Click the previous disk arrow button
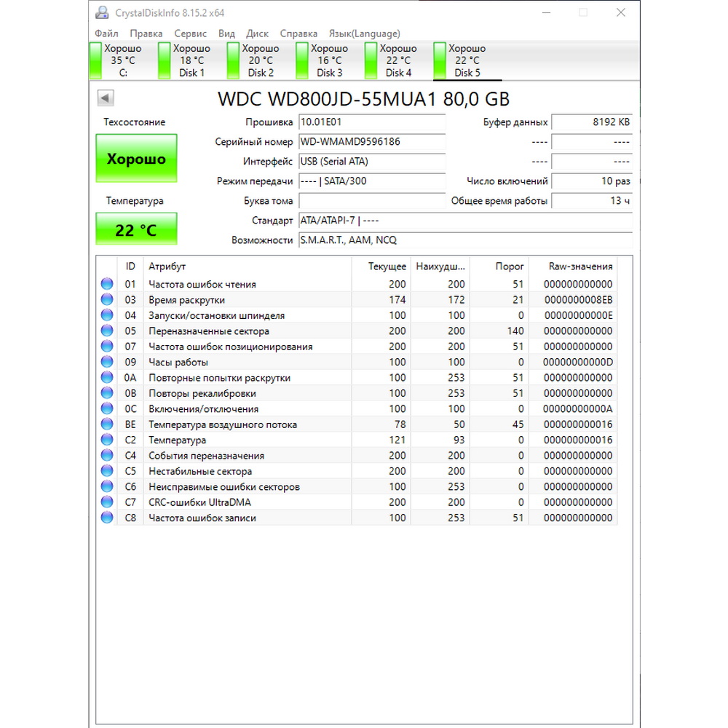The image size is (728, 728). [106, 98]
